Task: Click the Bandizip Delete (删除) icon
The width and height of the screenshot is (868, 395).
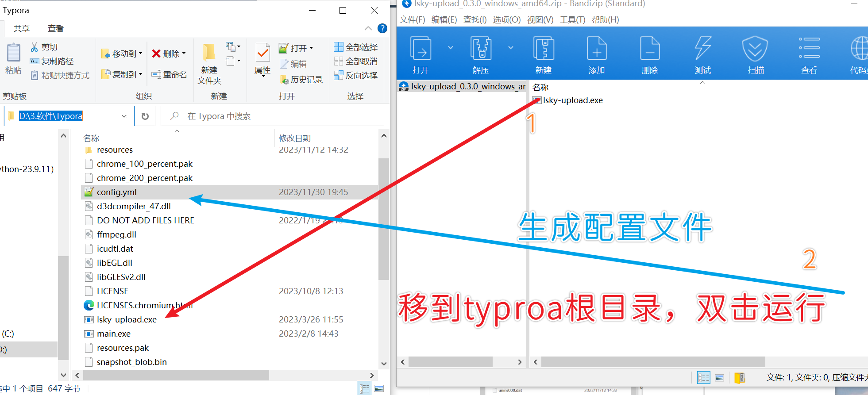Action: point(650,49)
